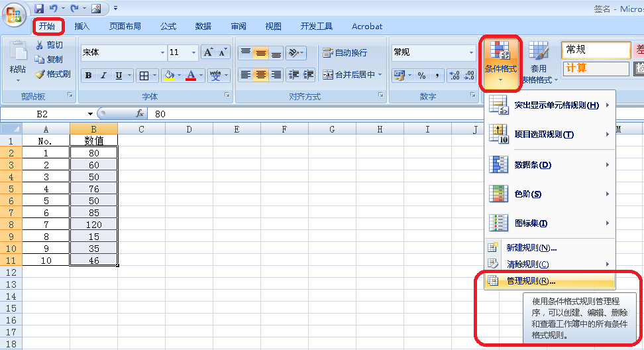Click the 文 phonetic guide icon

pyautogui.click(x=215, y=76)
